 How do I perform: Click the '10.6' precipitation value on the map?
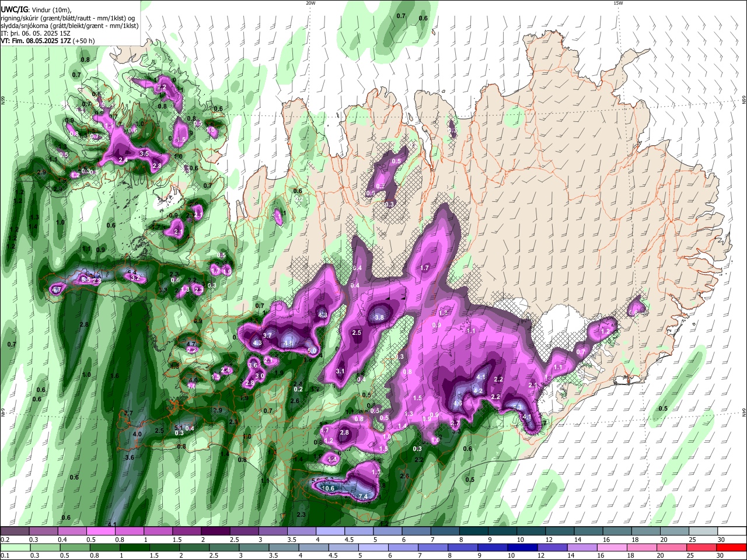pos(329,488)
